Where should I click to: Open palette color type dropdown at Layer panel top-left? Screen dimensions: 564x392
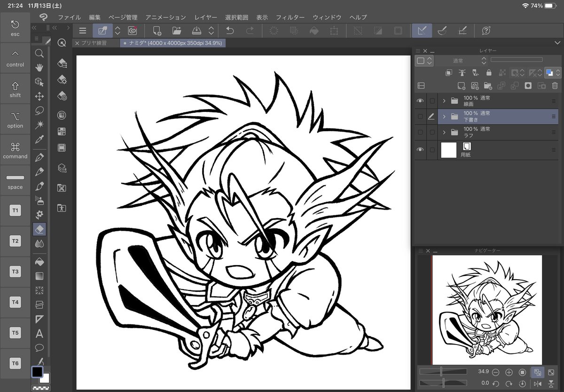click(424, 61)
